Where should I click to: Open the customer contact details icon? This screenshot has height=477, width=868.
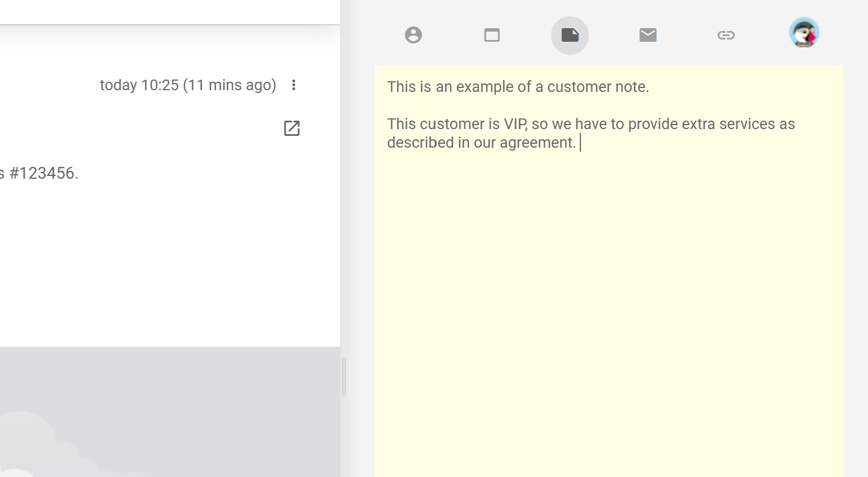pos(413,35)
